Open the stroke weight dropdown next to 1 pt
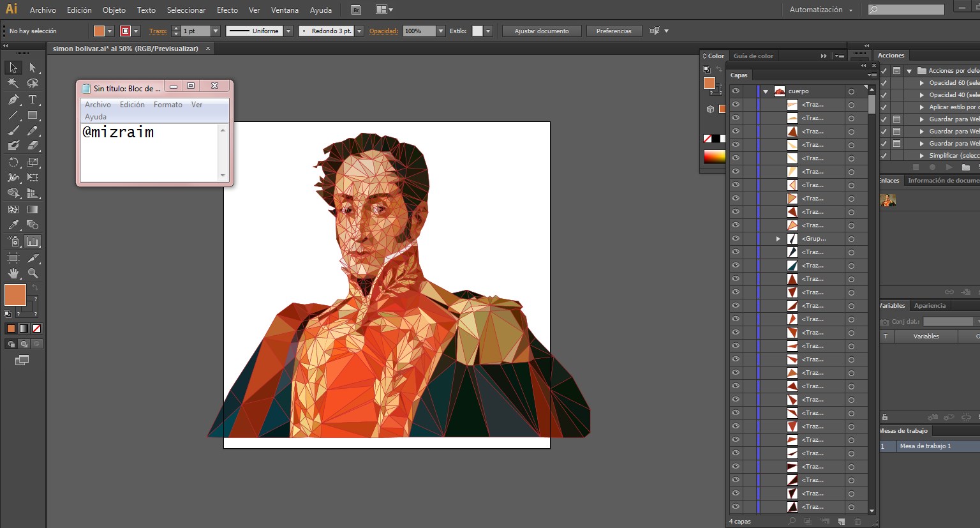This screenshot has width=980, height=528. 216,31
